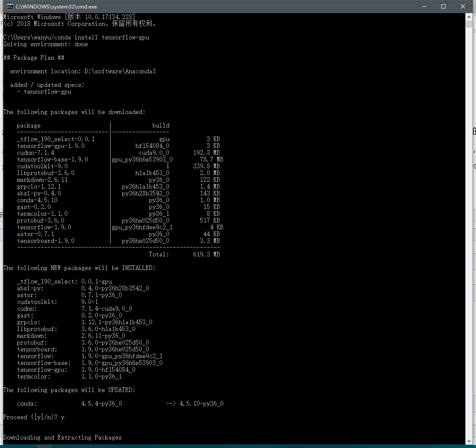
Task: Click the scrollbar up arrow
Action: (469, 17)
